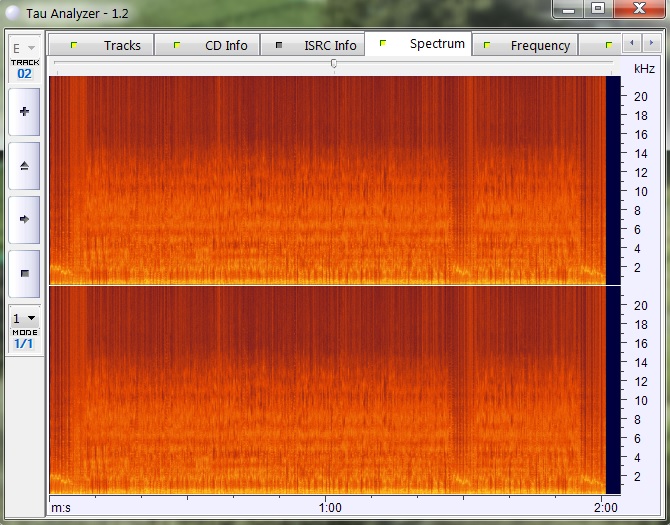Open the mode number dropdown

[x=24, y=319]
